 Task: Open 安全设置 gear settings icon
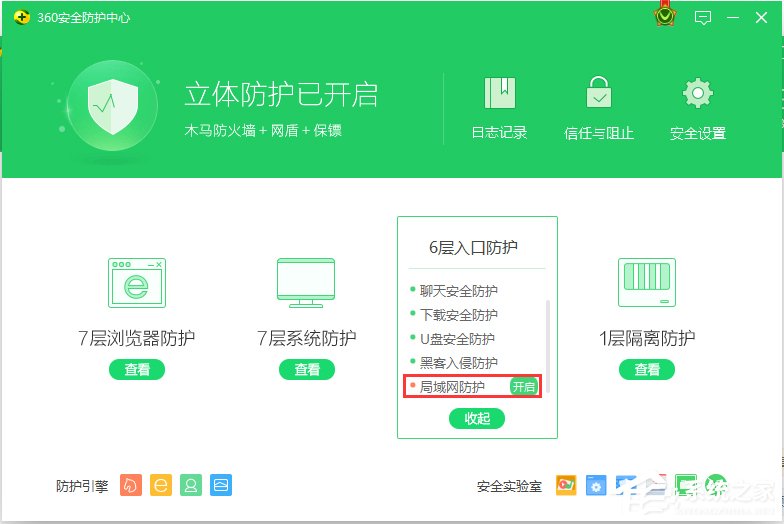[x=697, y=94]
